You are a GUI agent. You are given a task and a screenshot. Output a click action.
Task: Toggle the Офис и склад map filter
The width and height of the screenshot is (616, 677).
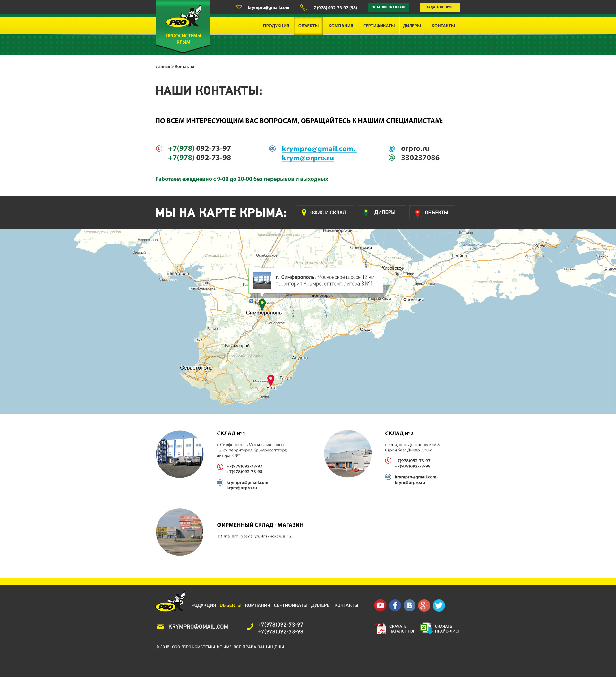pyautogui.click(x=325, y=213)
